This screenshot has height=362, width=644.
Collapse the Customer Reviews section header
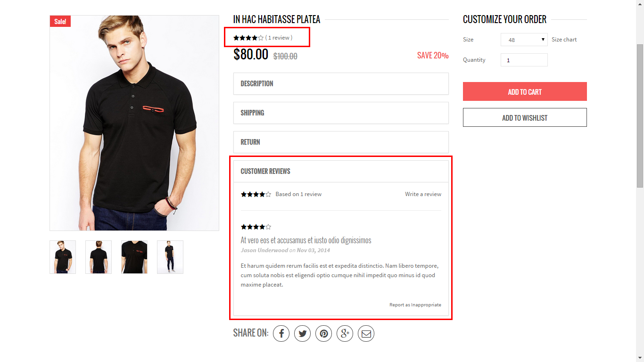tap(341, 171)
